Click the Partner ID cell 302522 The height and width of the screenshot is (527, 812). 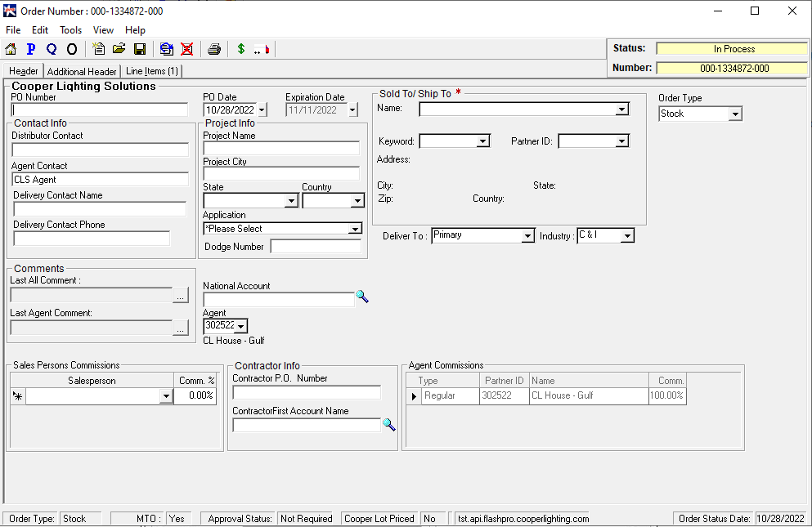click(505, 396)
